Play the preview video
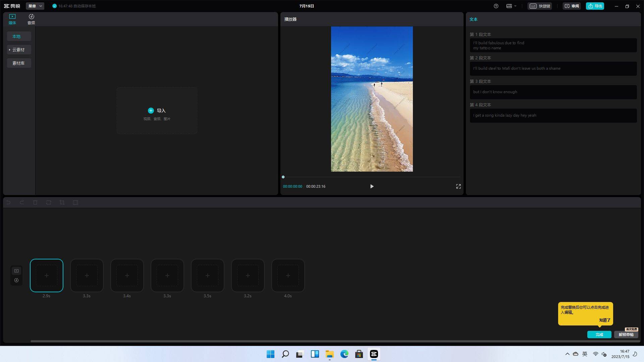 pos(372,186)
